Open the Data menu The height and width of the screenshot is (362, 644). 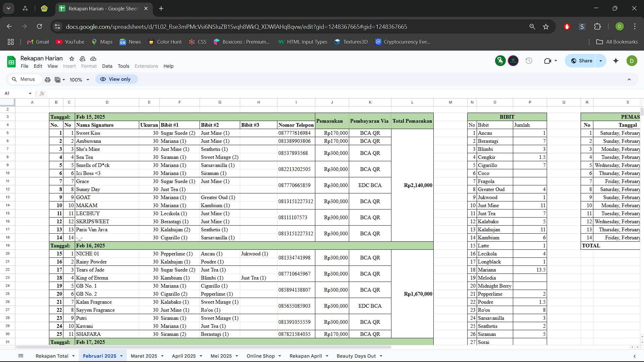tap(107, 66)
